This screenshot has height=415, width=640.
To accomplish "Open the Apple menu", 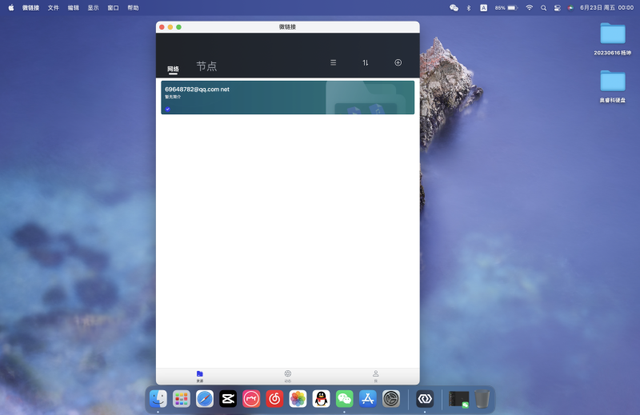I will pos(11,8).
